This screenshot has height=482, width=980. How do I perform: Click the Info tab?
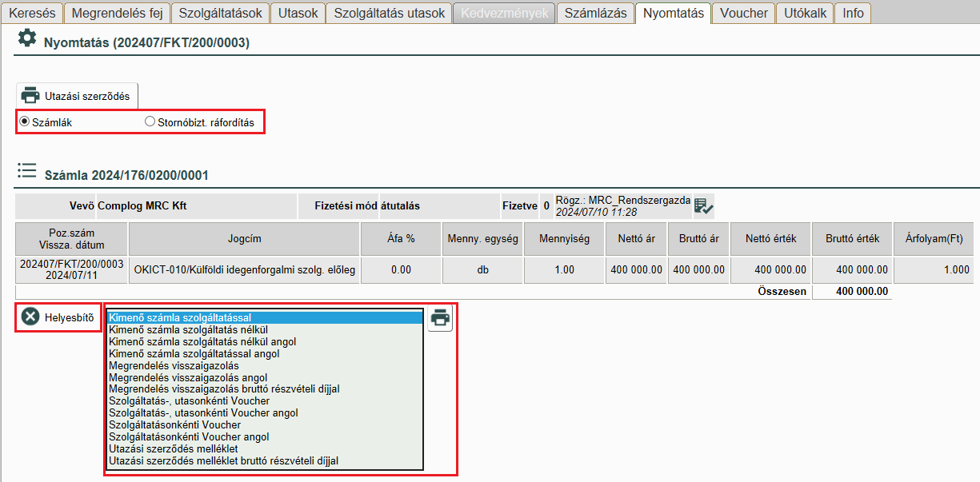[853, 13]
